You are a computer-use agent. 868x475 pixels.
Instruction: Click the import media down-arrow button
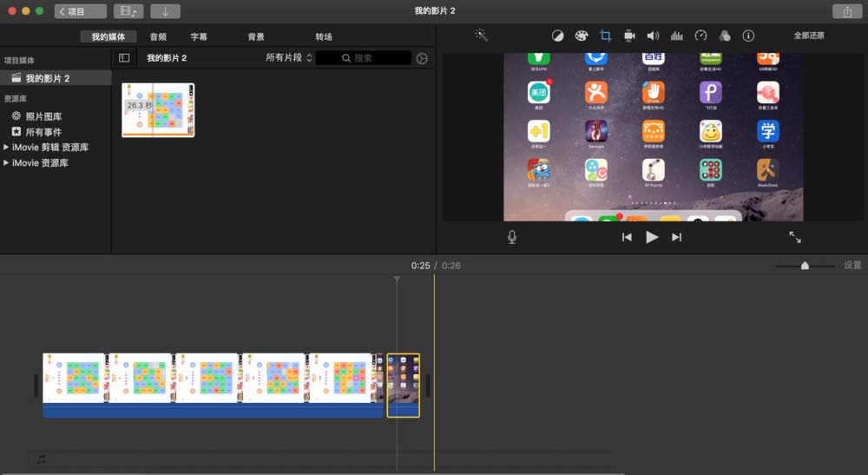pos(165,11)
